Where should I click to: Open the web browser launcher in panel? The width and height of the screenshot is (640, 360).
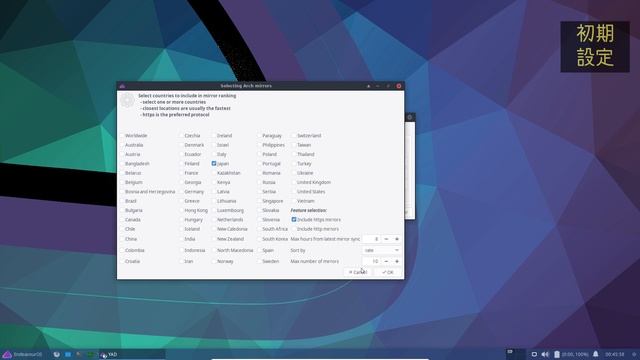click(x=57, y=354)
